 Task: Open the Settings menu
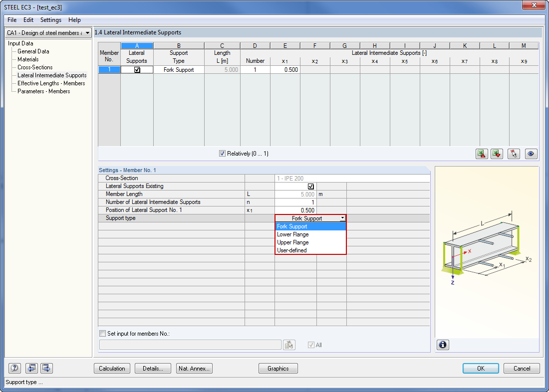[x=51, y=20]
